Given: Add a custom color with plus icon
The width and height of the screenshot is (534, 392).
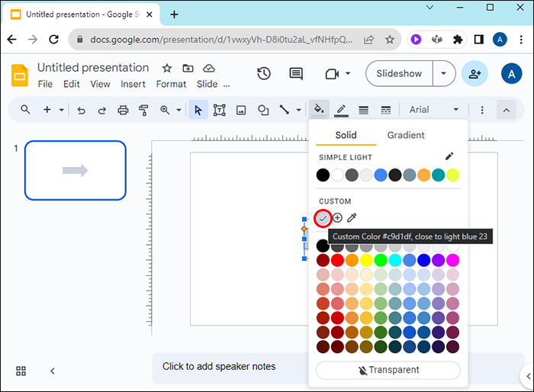Looking at the screenshot, I should click(337, 218).
